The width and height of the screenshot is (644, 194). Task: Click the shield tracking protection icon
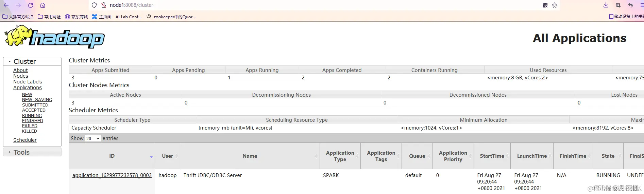click(94, 5)
